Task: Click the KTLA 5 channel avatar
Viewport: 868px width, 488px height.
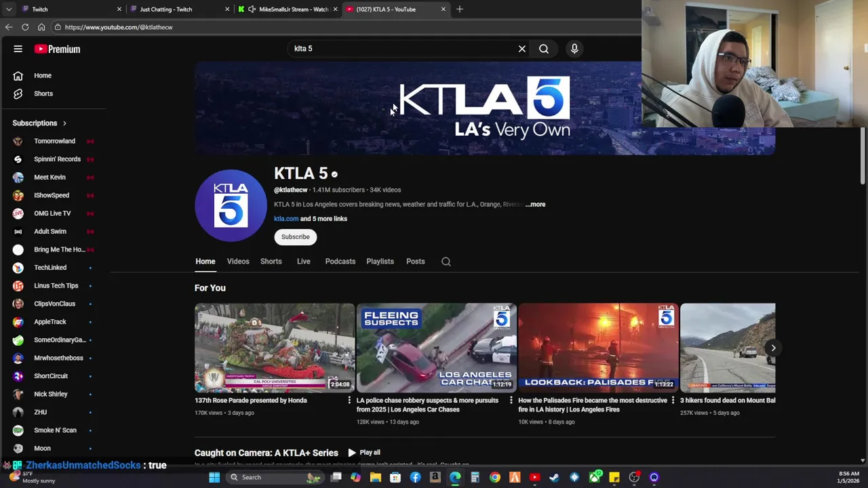Action: [x=231, y=205]
